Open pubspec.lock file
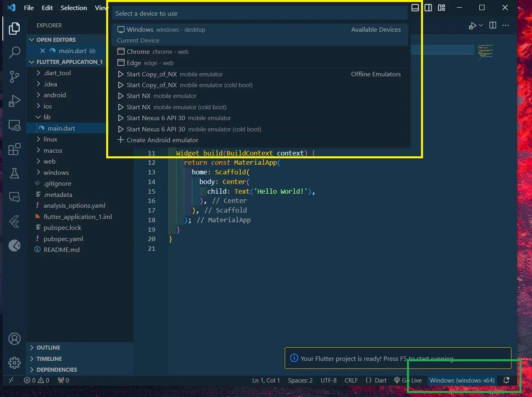Viewport: 532px width, 397px height. (x=62, y=227)
